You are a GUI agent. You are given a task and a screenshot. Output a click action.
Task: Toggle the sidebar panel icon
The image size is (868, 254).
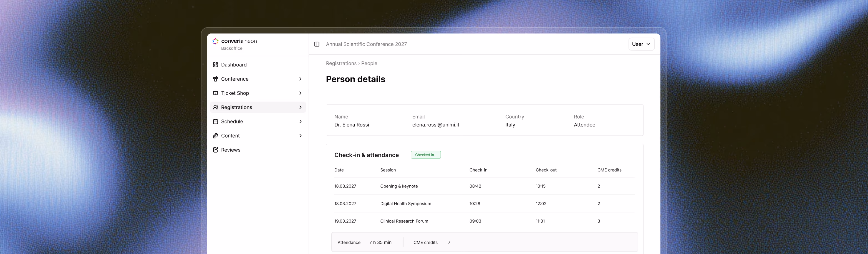click(317, 44)
